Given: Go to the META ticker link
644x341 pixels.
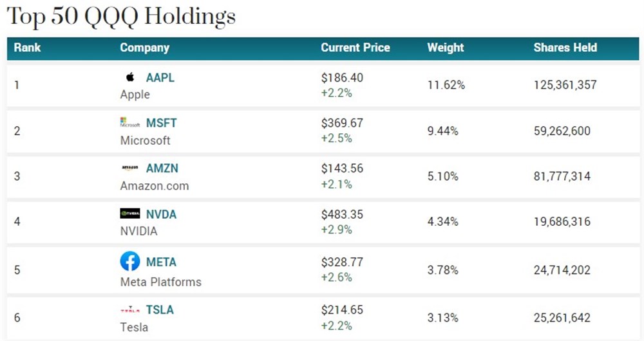Looking at the screenshot, I should click(161, 262).
